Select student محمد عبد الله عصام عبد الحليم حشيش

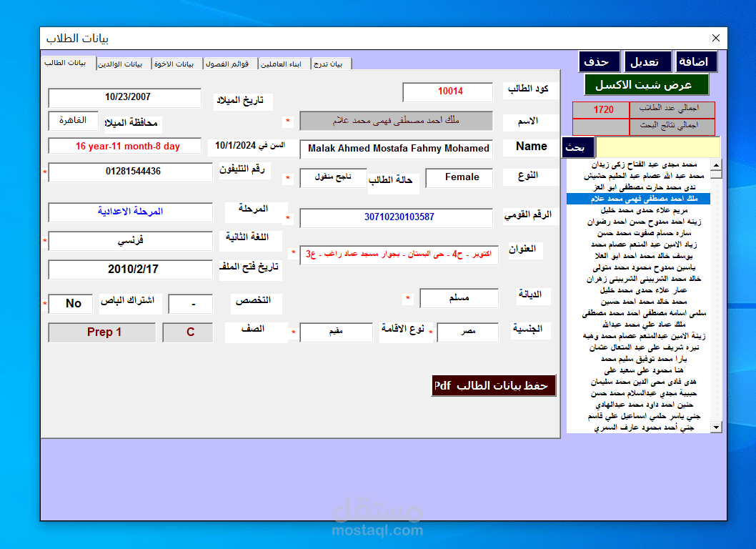(x=638, y=176)
